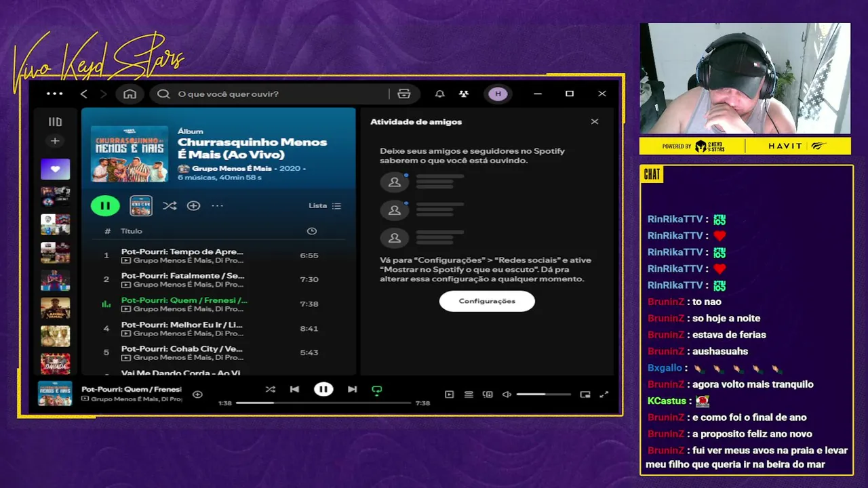Screen dimensions: 868x488
Task: Pause playback in the player bar
Action: (323, 390)
